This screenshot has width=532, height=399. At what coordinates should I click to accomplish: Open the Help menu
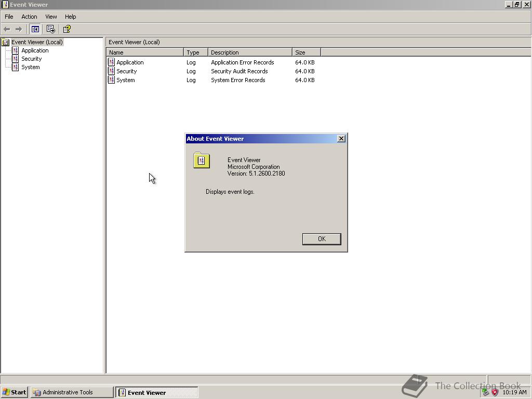pos(70,17)
